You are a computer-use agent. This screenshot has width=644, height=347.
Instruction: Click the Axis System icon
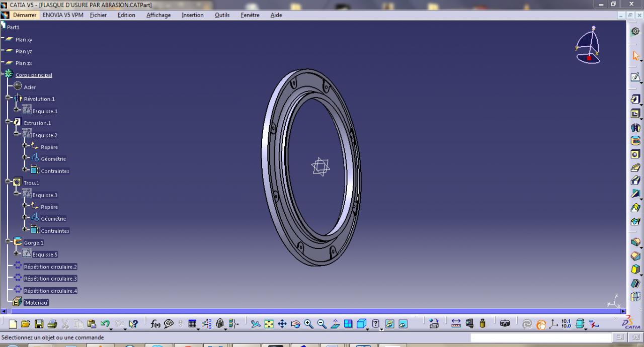(x=553, y=324)
